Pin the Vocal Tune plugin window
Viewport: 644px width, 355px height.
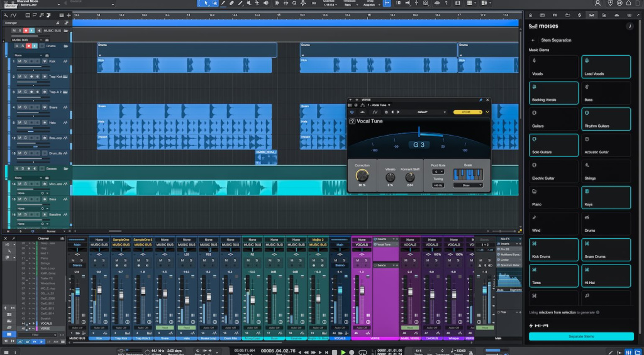click(x=480, y=100)
